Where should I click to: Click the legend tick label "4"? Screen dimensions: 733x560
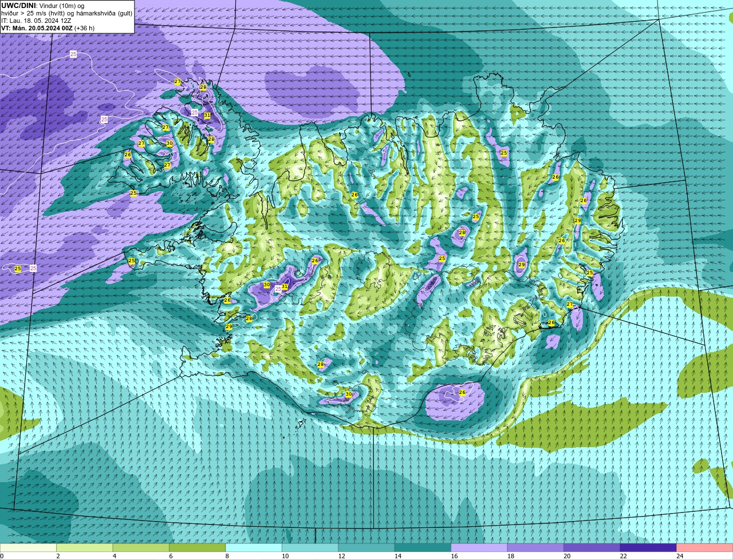[114, 556]
